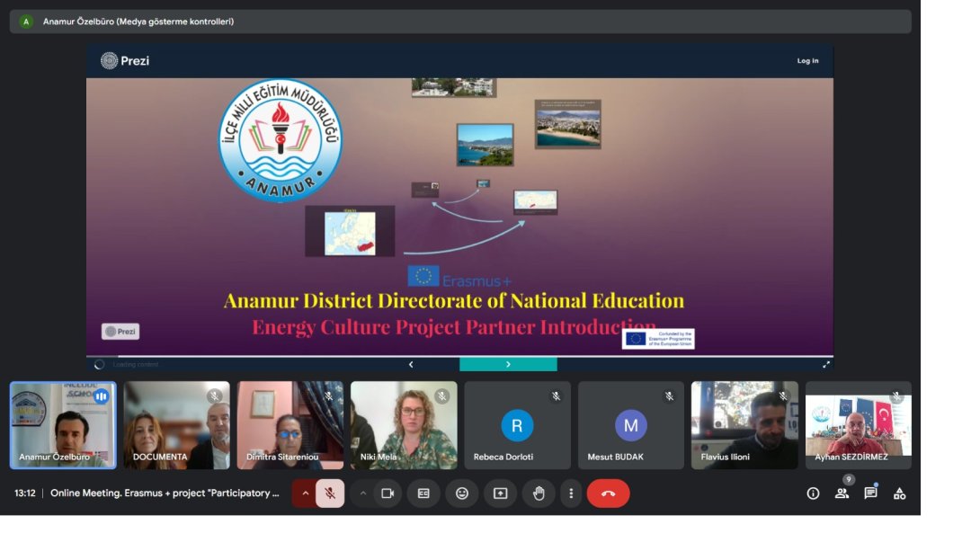Open more options three-dot menu
Image resolution: width=980 pixels, height=551 pixels.
(x=571, y=493)
